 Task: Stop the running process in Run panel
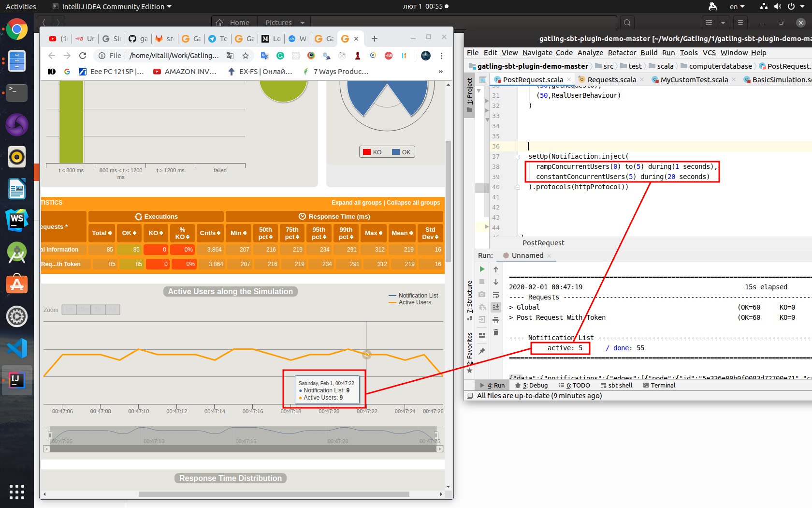[482, 282]
